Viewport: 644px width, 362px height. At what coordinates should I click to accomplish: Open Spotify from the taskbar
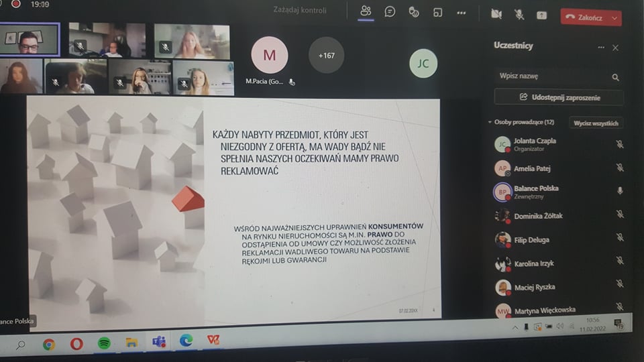pyautogui.click(x=104, y=343)
